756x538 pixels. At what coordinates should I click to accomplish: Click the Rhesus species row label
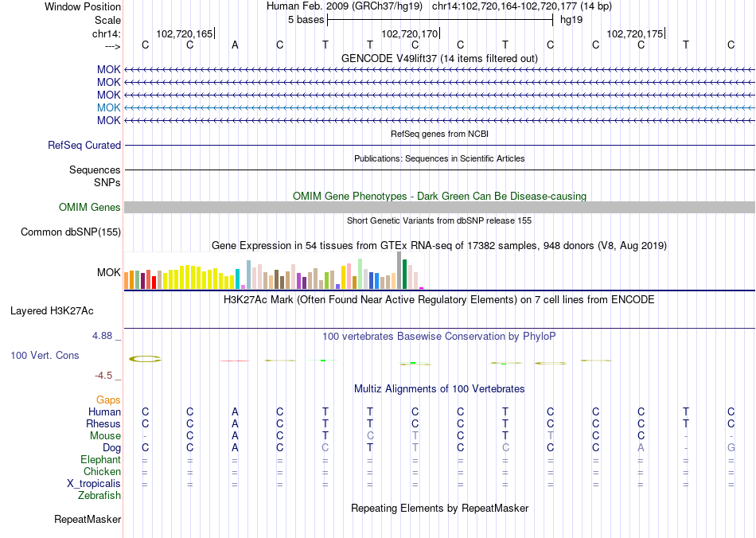point(103,423)
